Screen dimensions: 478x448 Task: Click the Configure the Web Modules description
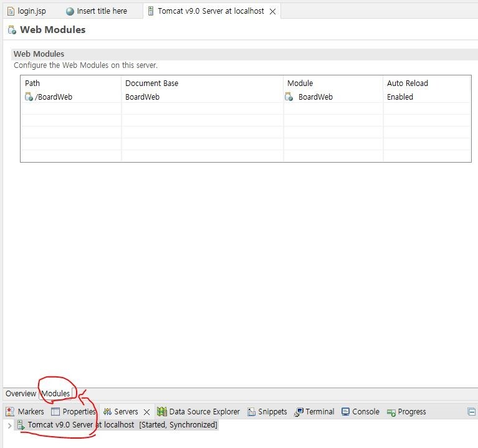coord(85,65)
